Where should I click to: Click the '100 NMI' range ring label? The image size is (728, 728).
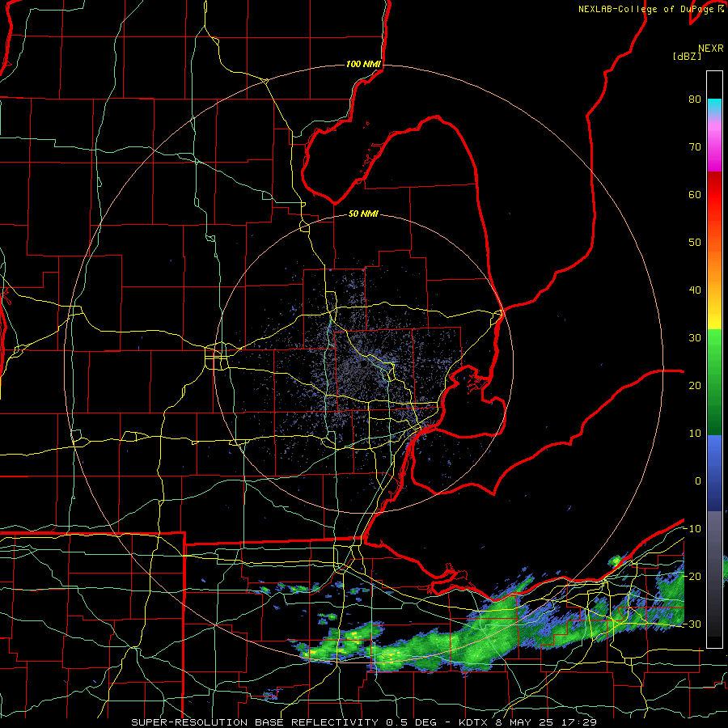(x=363, y=64)
